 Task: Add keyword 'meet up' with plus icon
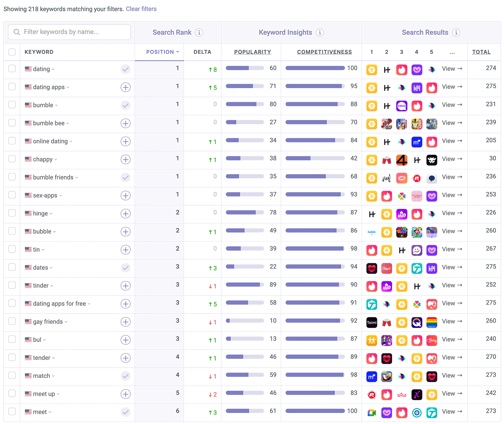pos(126,394)
